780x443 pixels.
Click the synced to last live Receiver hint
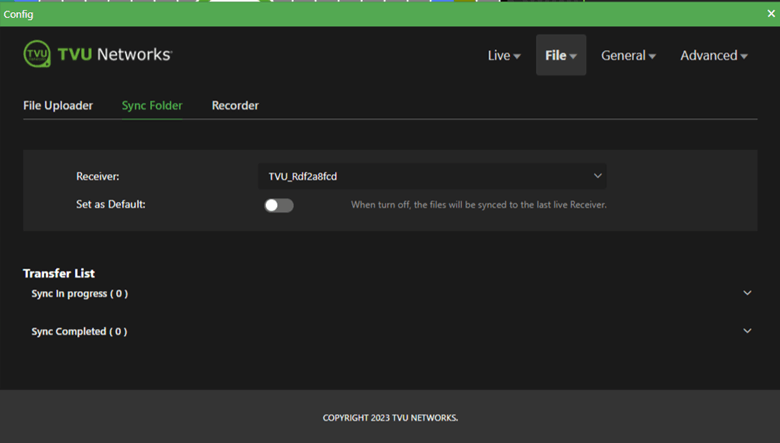pyautogui.click(x=479, y=204)
